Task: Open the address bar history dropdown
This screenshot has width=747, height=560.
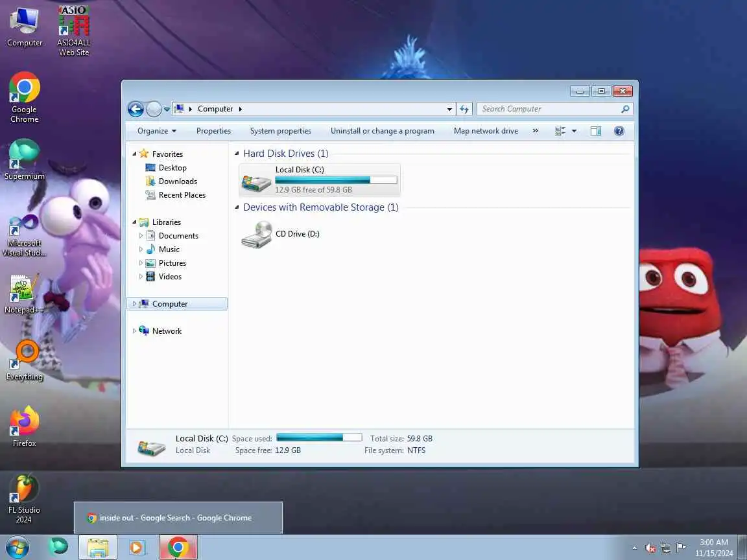Action: click(x=449, y=109)
